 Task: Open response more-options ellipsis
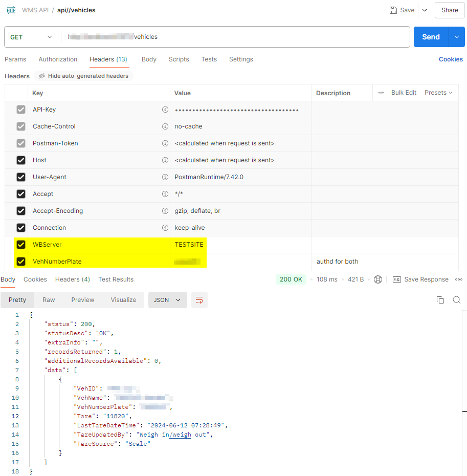459,279
